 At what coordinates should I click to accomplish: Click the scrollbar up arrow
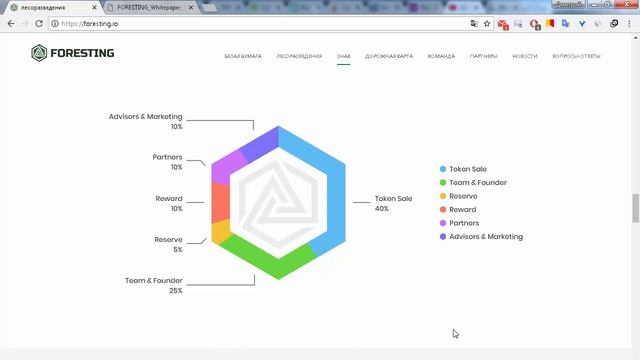tap(636, 38)
